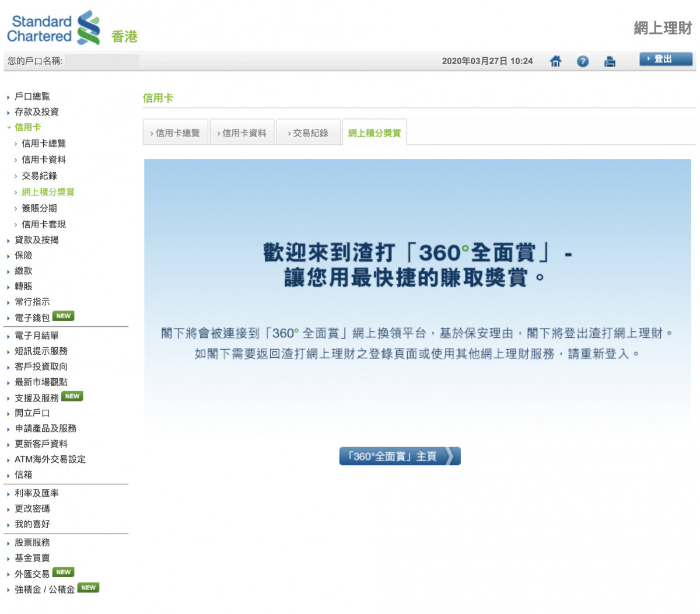This screenshot has height=614, width=700.
Task: Open 信用卡總覽 in sidebar submenu
Action: 44,143
